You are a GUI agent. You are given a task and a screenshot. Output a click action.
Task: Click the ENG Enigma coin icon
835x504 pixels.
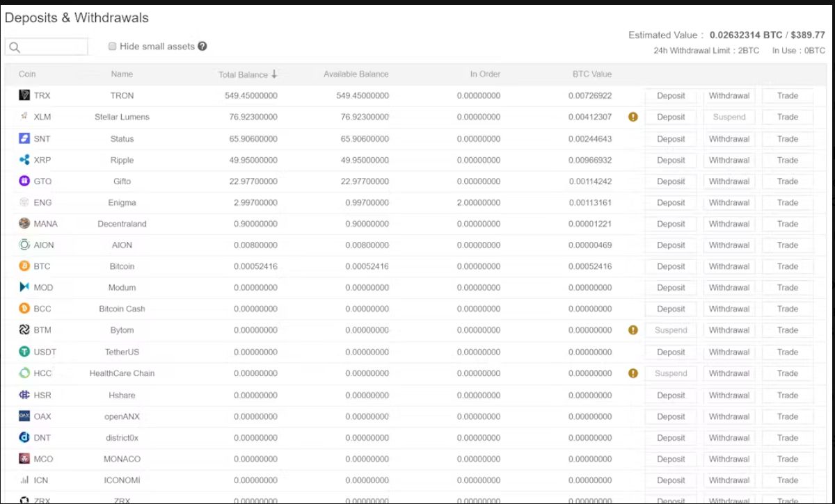[24, 202]
